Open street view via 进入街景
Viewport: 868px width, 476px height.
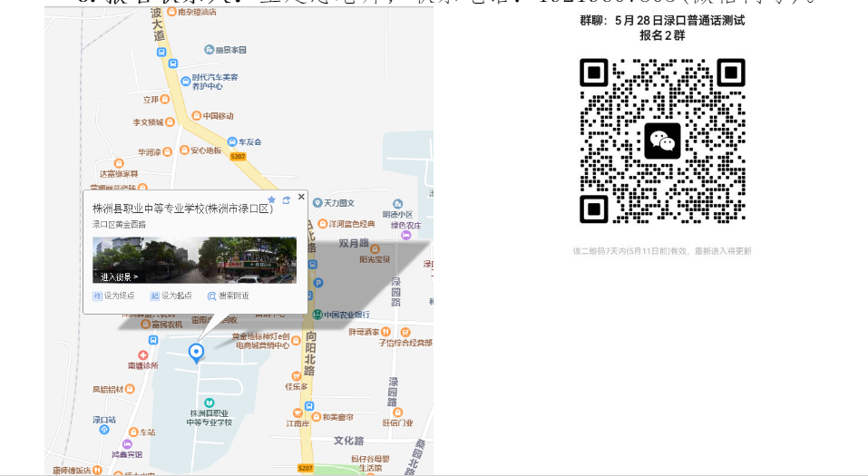click(x=120, y=277)
